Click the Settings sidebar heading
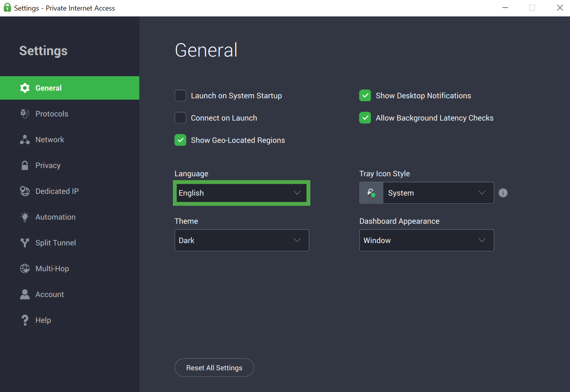Screen dimensions: 570x392 (x=43, y=51)
